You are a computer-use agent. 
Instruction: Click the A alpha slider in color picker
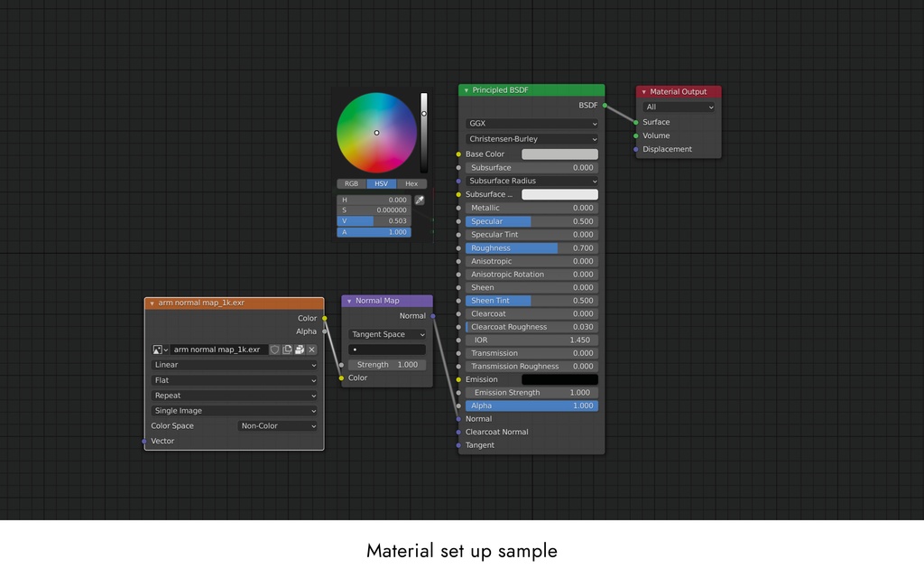pyautogui.click(x=374, y=232)
